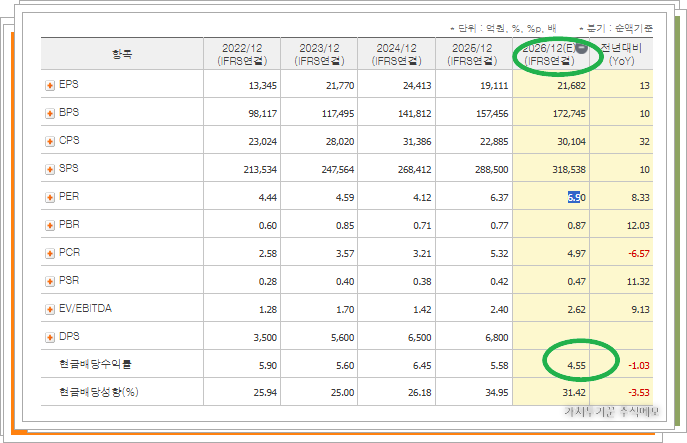The height and width of the screenshot is (443, 687).
Task: Click the 현금배당수익률 value 5.90
Action: coord(268,365)
